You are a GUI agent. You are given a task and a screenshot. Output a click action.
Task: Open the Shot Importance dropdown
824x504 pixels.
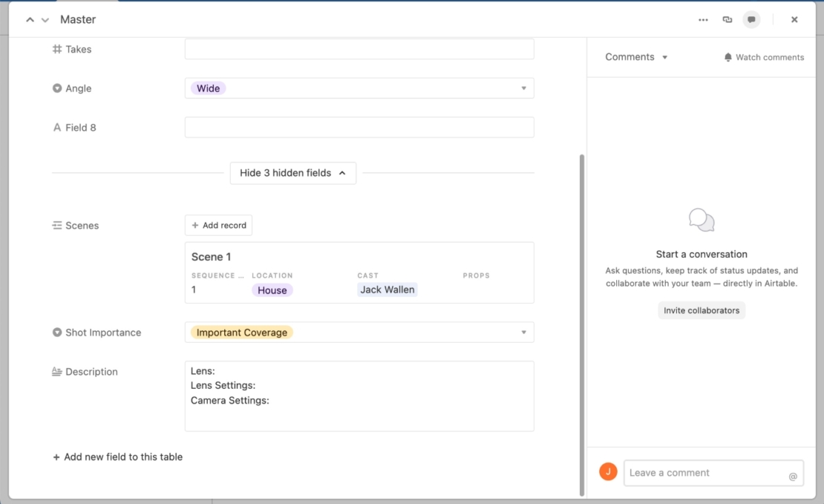click(x=525, y=332)
